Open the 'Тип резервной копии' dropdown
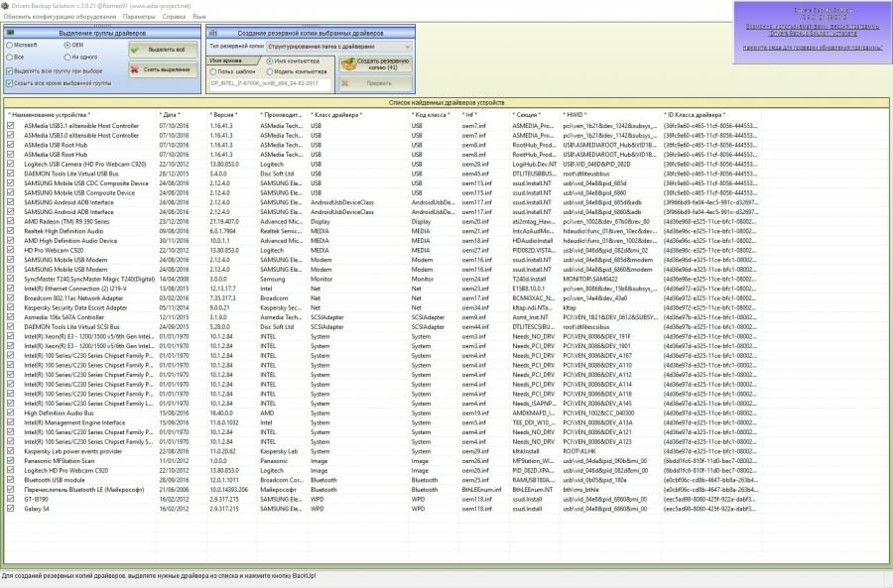The image size is (893, 588). click(407, 46)
